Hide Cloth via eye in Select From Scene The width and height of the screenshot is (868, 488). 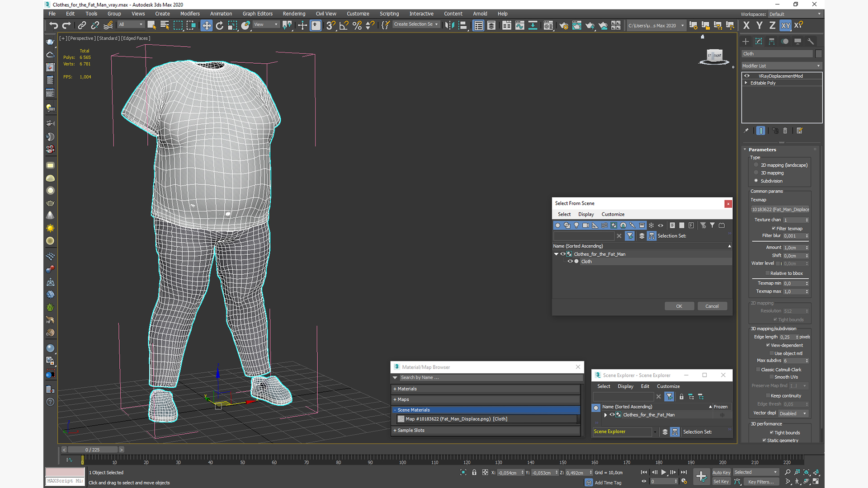click(570, 261)
